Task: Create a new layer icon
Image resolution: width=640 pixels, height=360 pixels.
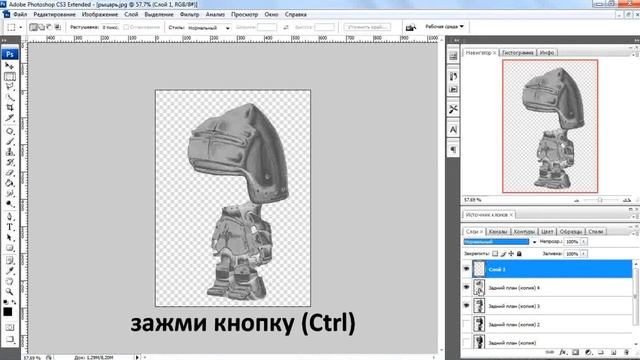Action: pos(613,352)
